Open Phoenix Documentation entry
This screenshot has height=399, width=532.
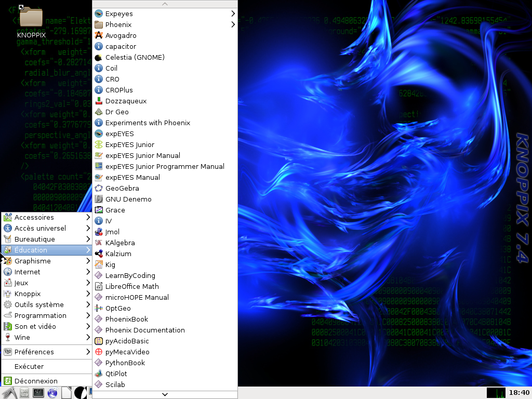tap(165, 330)
